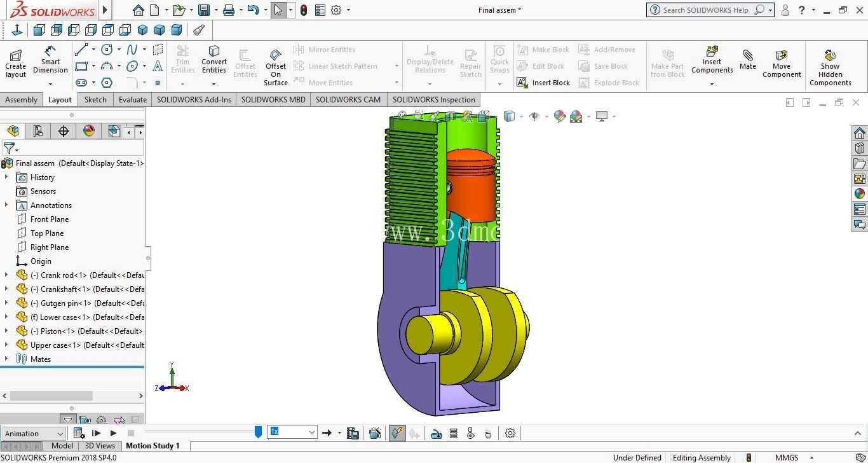
Task: Select the Corner Rectangle tool
Action: pos(81,66)
